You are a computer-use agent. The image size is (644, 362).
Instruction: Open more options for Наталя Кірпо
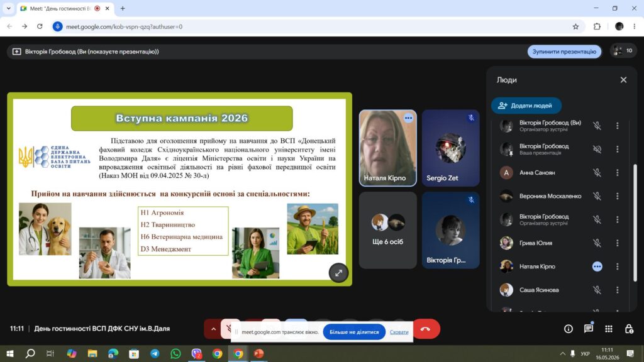618,266
